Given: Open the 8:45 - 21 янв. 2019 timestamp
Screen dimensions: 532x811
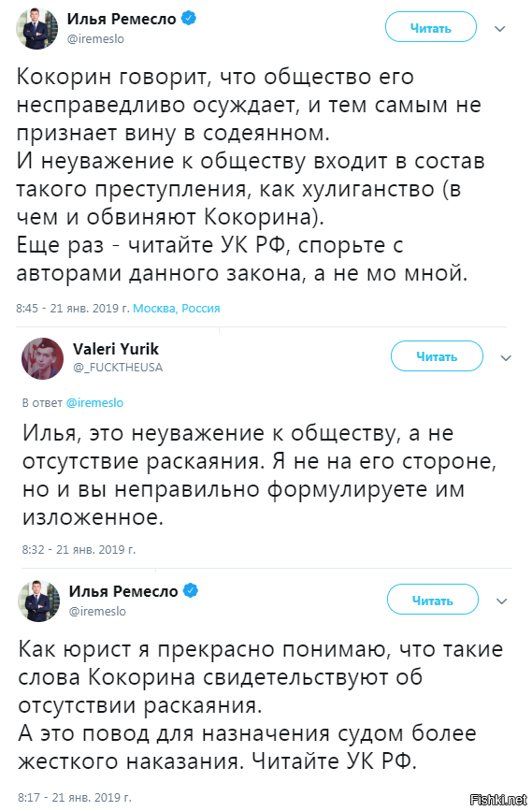Looking at the screenshot, I should pos(72,309).
